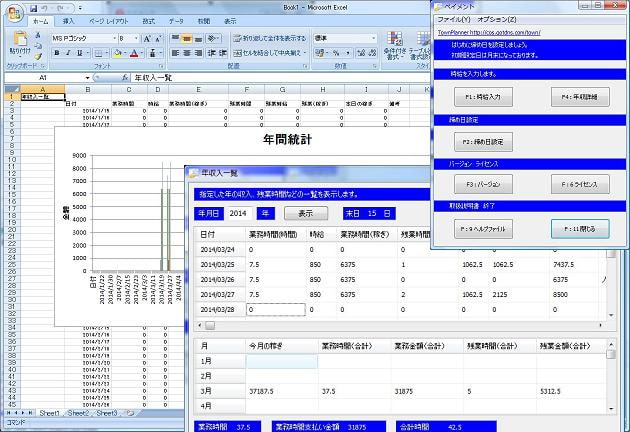
Task: Save the workbook via quick access toolbar
Action: pyautogui.click(x=34, y=8)
